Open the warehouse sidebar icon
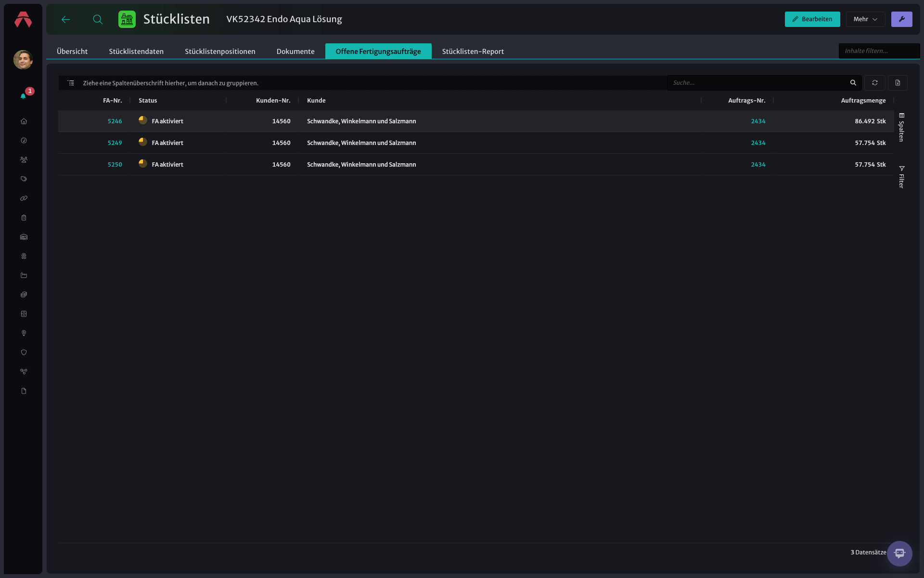924x578 pixels. coord(24,237)
